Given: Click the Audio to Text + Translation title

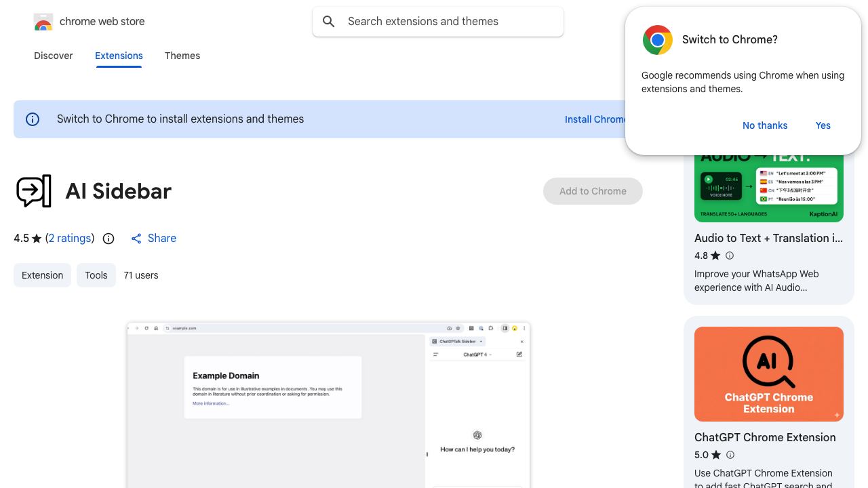Looking at the screenshot, I should (769, 238).
